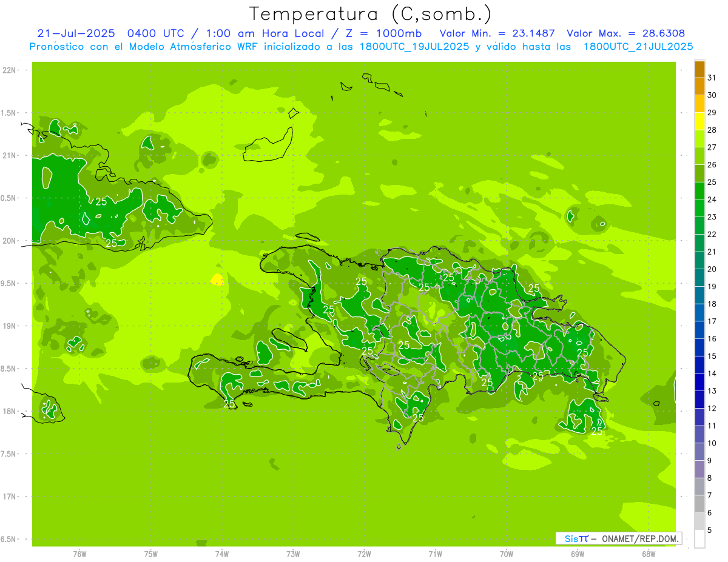The width and height of the screenshot is (728, 562).
Task: Click the '0400 UTC' time text
Action: click(x=155, y=33)
